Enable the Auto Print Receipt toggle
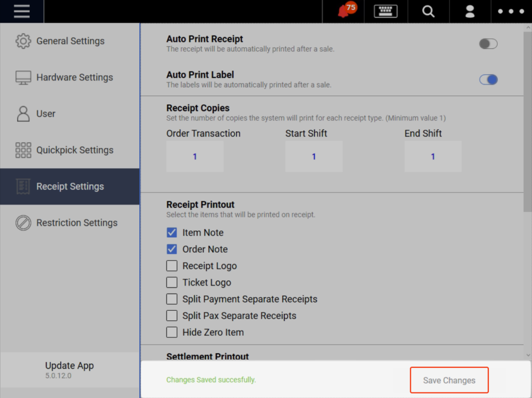This screenshot has height=398, width=532. click(488, 44)
